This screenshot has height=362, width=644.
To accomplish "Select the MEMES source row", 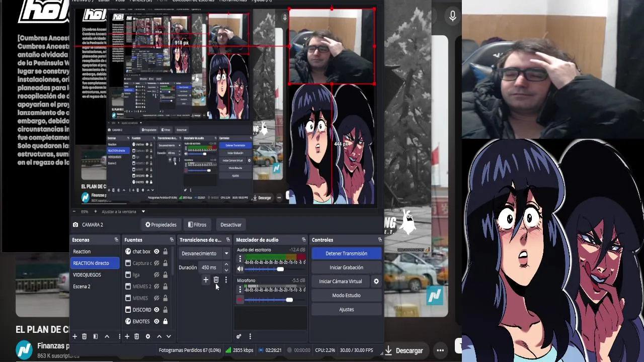I will pyautogui.click(x=147, y=298).
